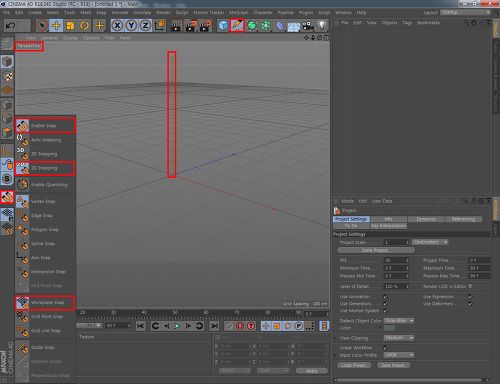Choose Auto Snapping option
This screenshot has width=500, height=384.
[x=45, y=140]
